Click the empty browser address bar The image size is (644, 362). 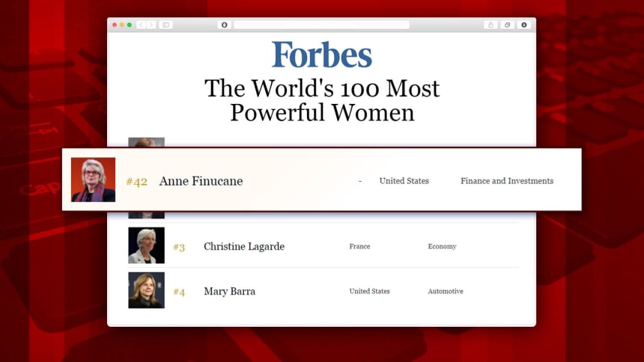(x=321, y=25)
